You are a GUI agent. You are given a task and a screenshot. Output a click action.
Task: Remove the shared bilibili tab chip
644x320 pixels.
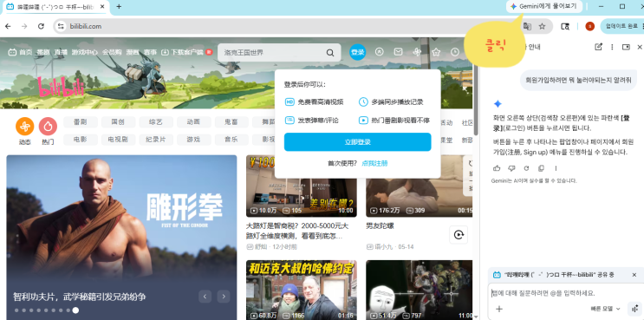click(x=634, y=274)
